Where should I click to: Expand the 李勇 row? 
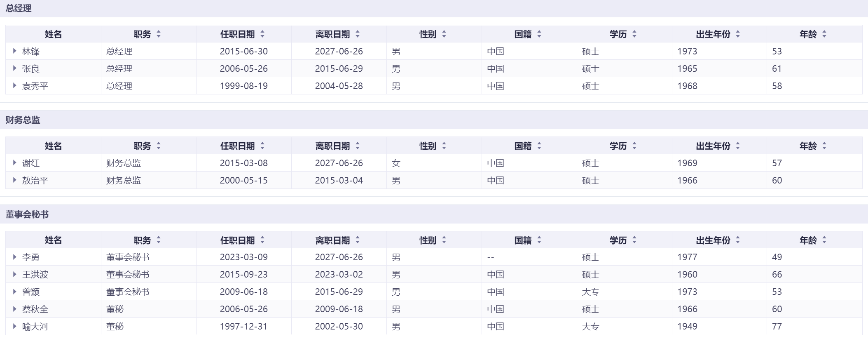tap(15, 257)
